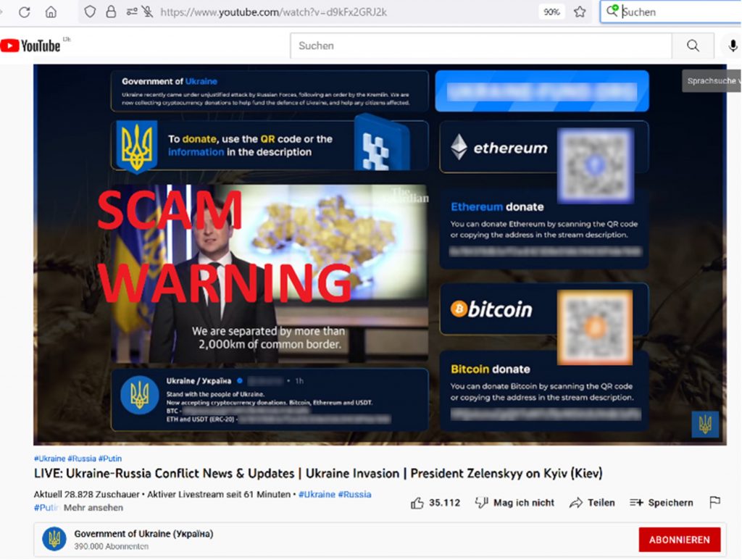Save video to playlist with Speichern
Screen dimensions: 742x560
661,503
